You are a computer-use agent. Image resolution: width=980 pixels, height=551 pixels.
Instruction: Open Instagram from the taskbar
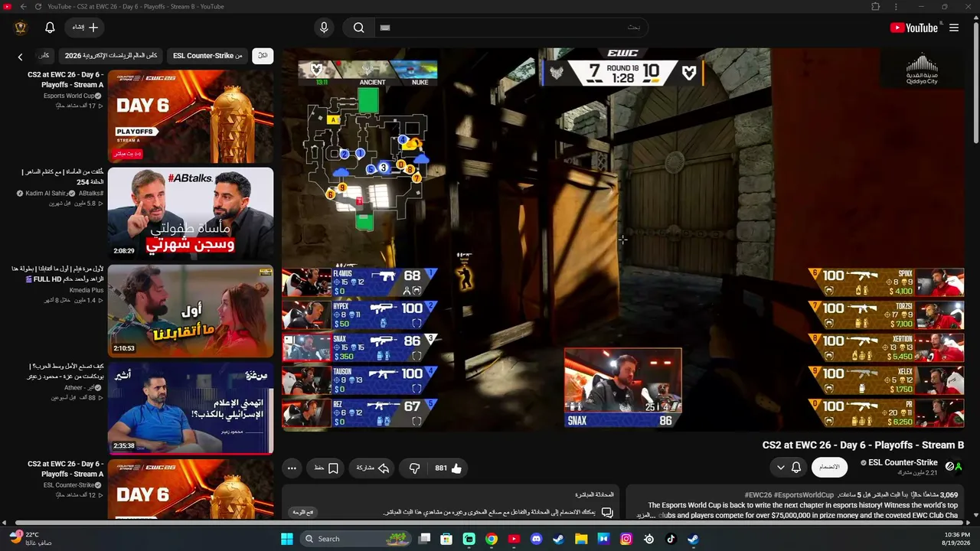click(626, 539)
